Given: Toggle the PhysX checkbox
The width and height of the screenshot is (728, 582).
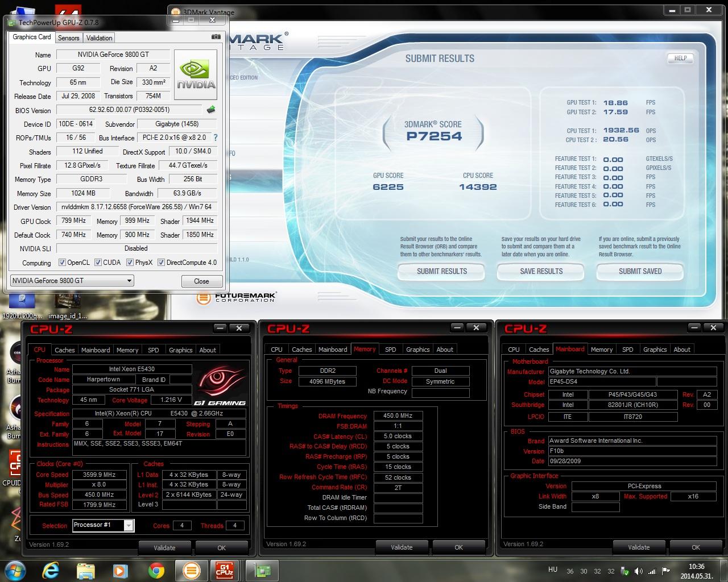Looking at the screenshot, I should (130, 263).
